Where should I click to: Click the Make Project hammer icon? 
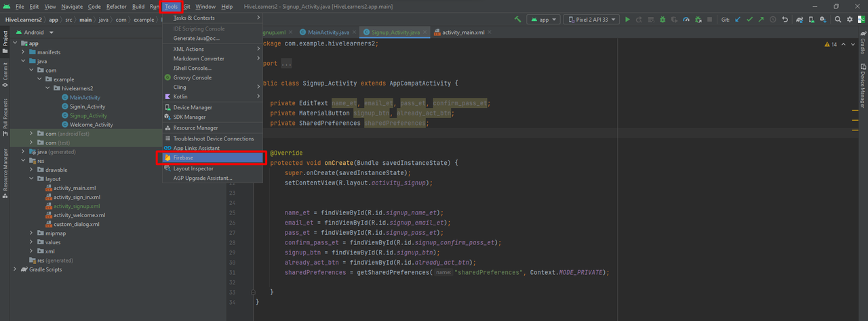[518, 20]
